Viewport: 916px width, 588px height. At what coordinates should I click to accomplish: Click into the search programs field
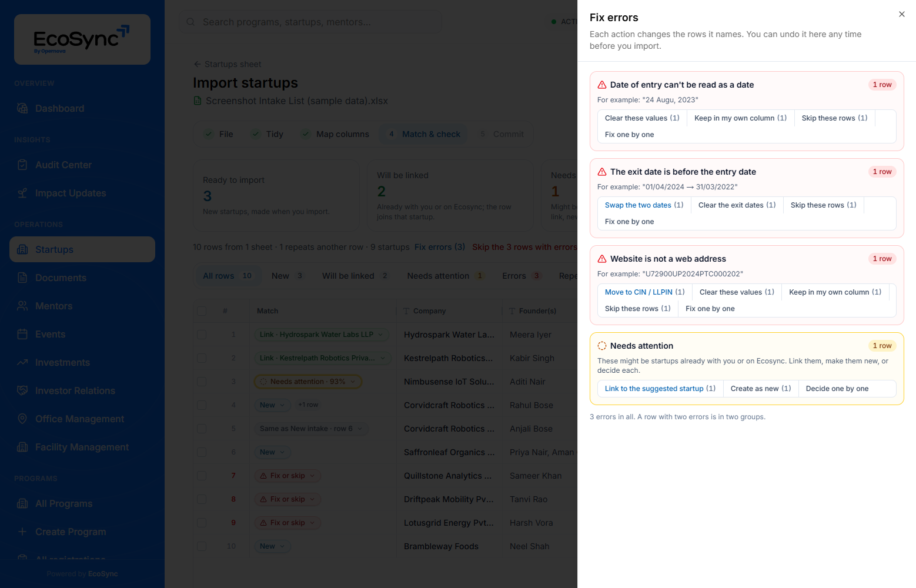point(310,22)
